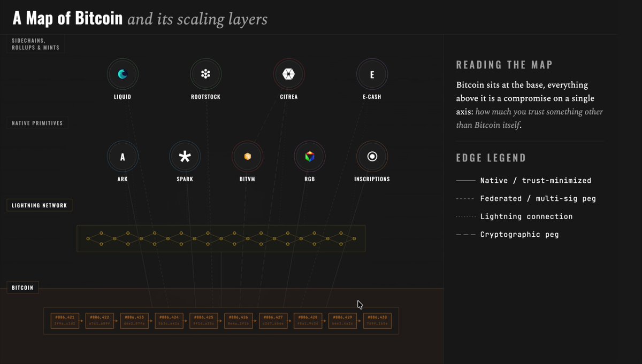Image resolution: width=642 pixels, height=364 pixels.
Task: Click Bitcoin block #886,425
Action: tap(204, 321)
